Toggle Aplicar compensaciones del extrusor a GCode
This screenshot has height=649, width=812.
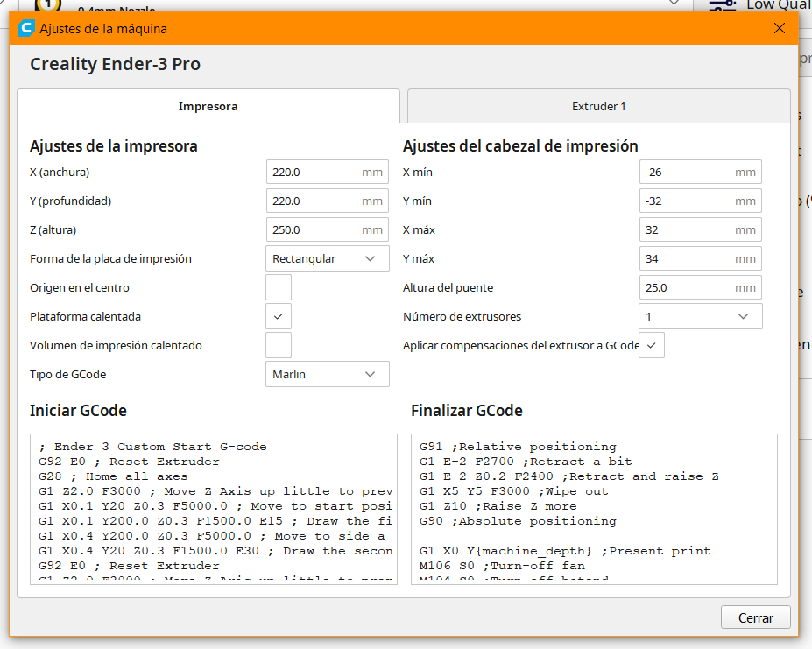click(x=652, y=345)
